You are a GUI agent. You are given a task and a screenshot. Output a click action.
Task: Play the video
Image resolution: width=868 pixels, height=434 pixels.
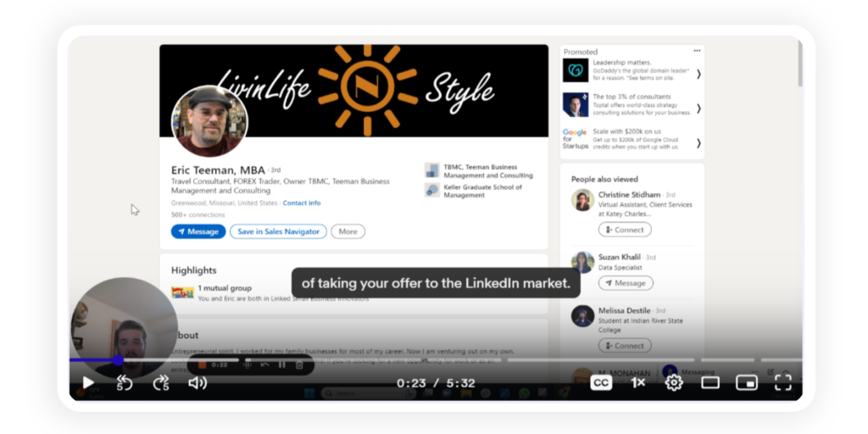pyautogui.click(x=88, y=382)
